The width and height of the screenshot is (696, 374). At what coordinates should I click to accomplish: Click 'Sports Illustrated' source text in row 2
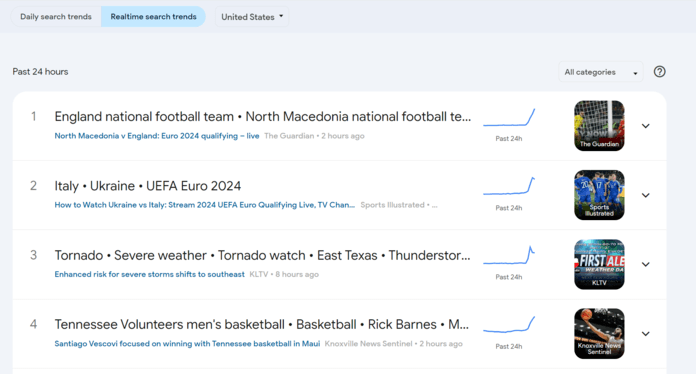[392, 205]
